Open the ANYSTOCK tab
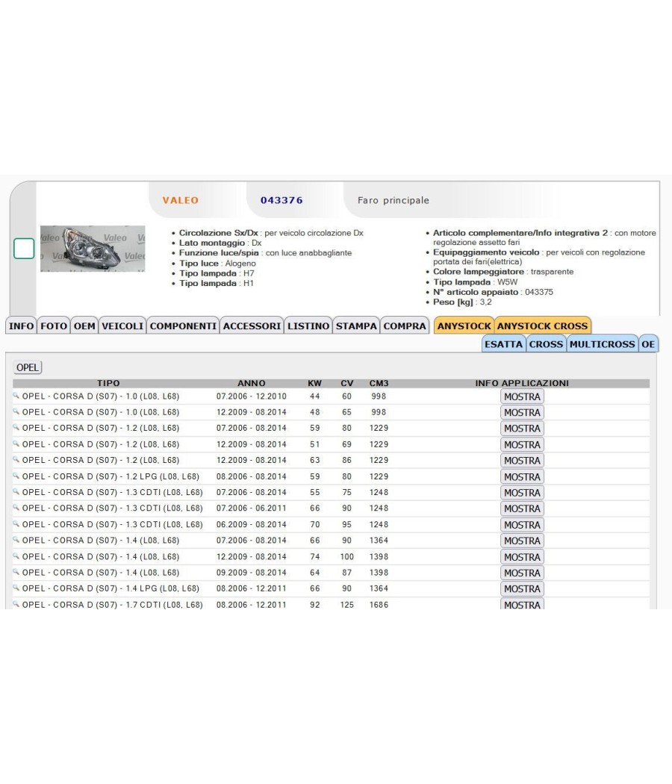Screen dimensions: 672x784 464,326
